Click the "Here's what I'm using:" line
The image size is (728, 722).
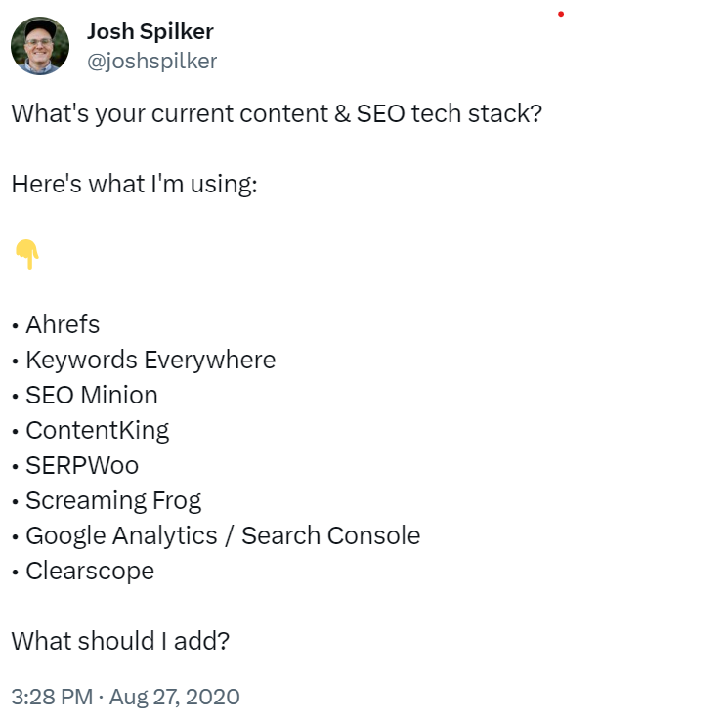[134, 184]
